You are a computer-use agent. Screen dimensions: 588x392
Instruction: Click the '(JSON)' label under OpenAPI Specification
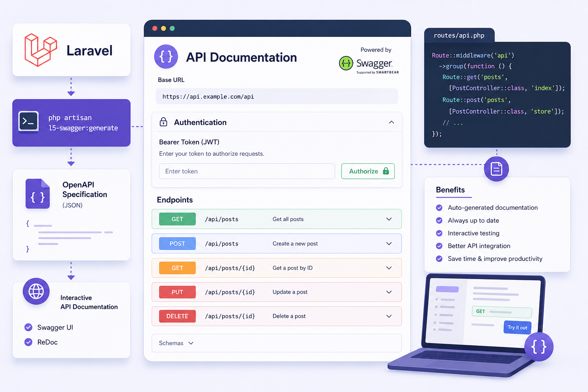[x=72, y=205]
